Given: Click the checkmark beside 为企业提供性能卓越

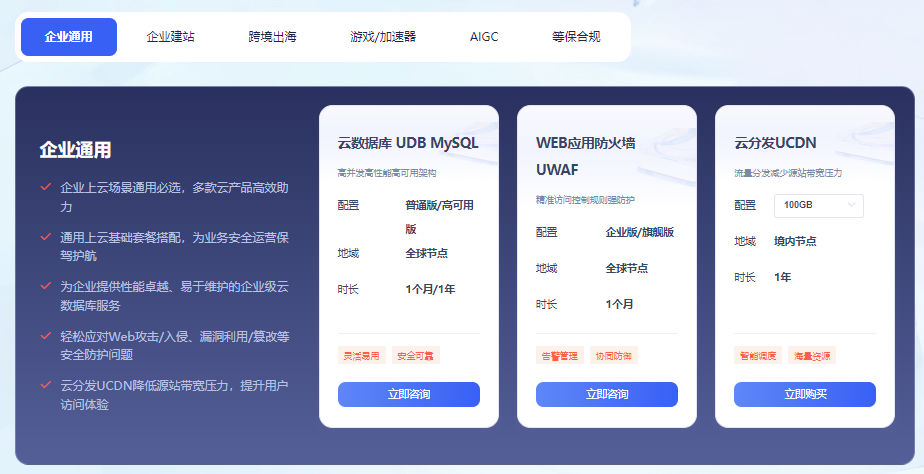Looking at the screenshot, I should [45, 286].
